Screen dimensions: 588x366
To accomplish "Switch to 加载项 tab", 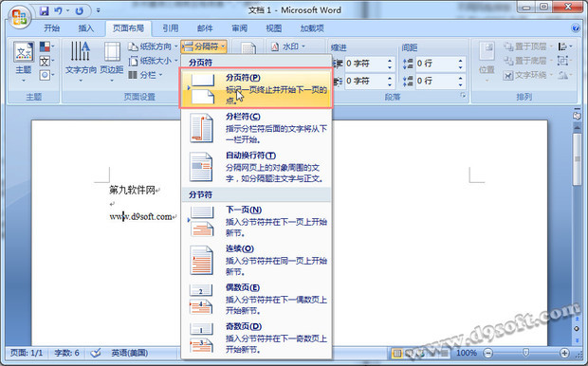I will (312, 28).
